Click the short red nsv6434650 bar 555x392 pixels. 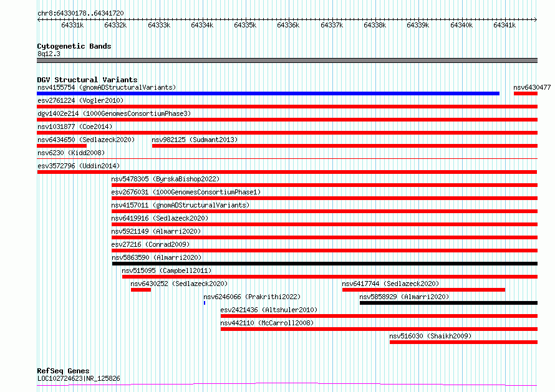pyautogui.click(x=62, y=146)
